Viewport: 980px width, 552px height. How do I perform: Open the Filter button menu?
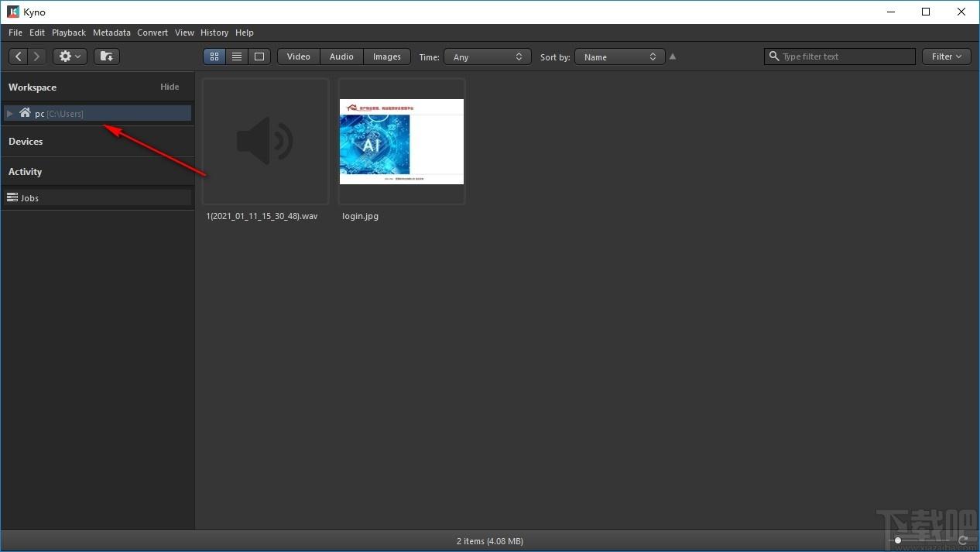[947, 57]
